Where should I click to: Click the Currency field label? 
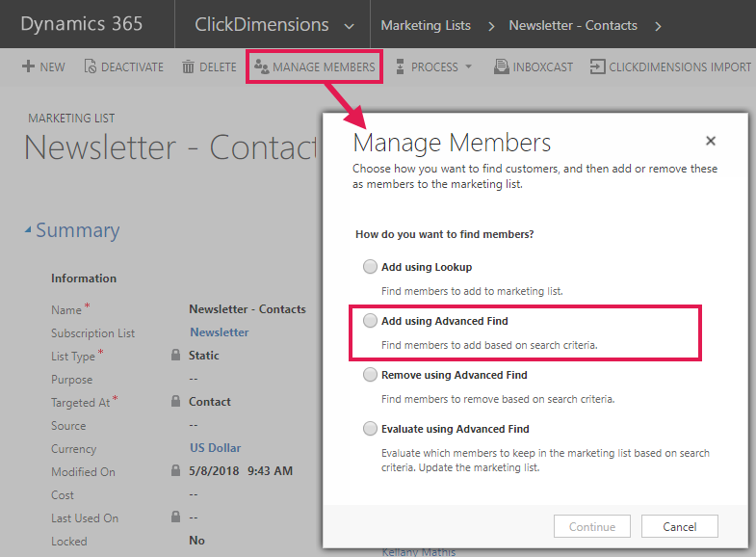pos(74,449)
